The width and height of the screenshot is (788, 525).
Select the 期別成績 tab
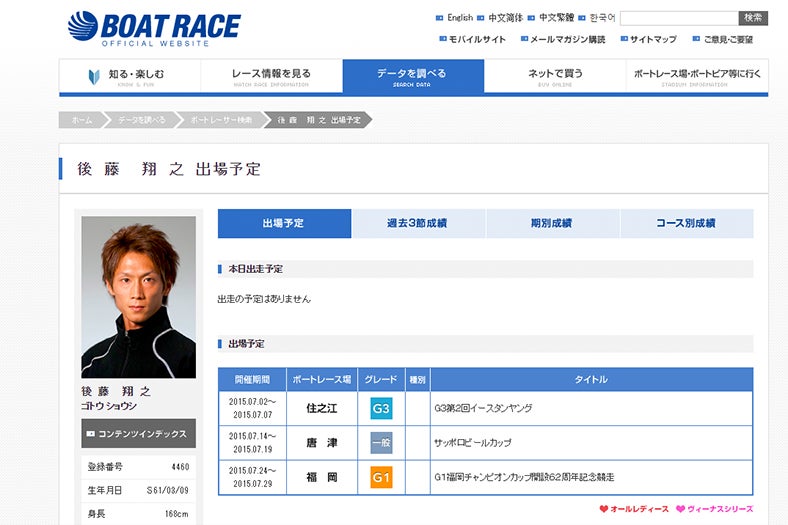tap(552, 223)
